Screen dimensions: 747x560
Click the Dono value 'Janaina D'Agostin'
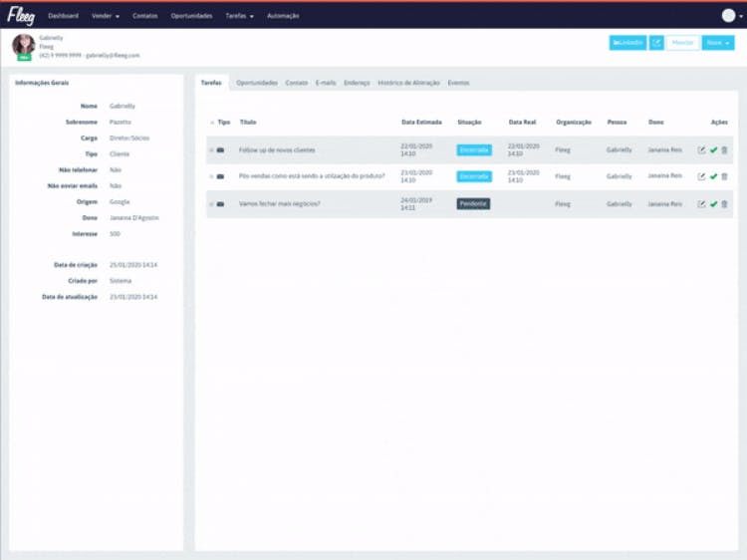click(x=133, y=218)
